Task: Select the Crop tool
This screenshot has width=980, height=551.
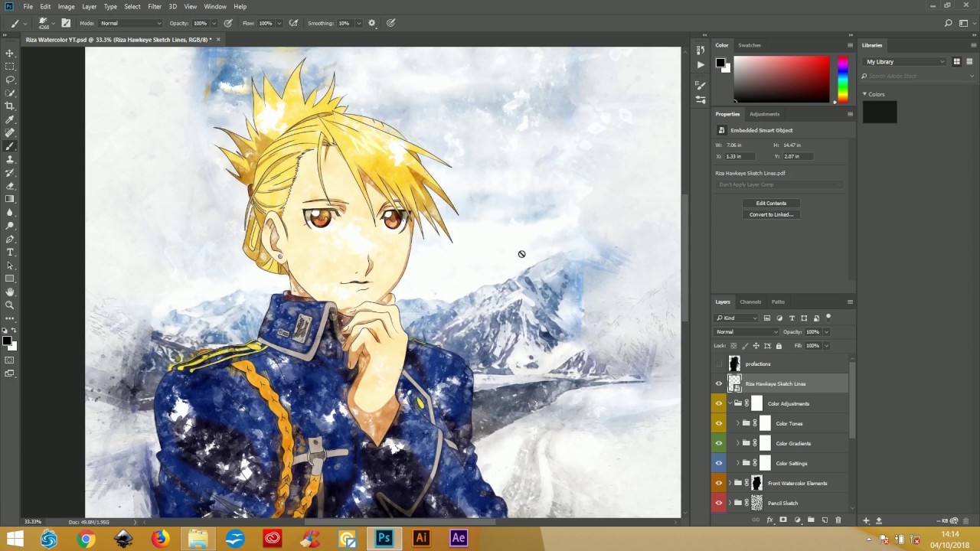Action: coord(10,106)
